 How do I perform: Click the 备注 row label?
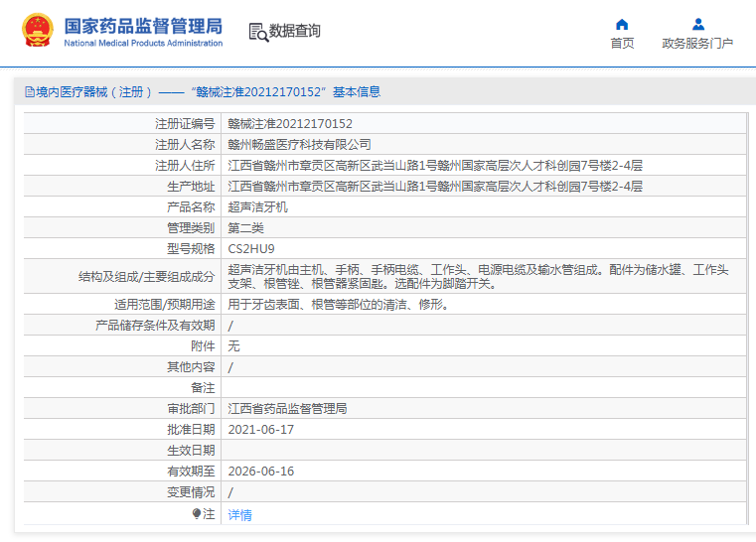pyautogui.click(x=203, y=388)
